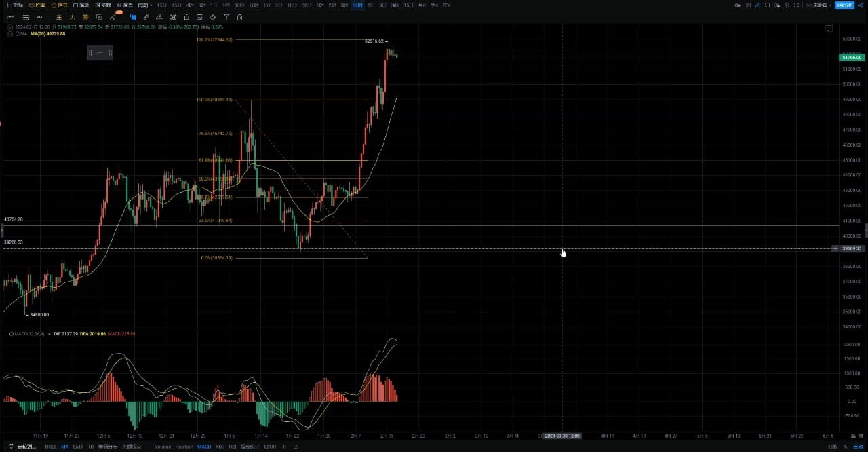Open the three-dots more tools icon
Image resolution: width=868 pixels, height=452 pixels.
pyautogui.click(x=39, y=17)
